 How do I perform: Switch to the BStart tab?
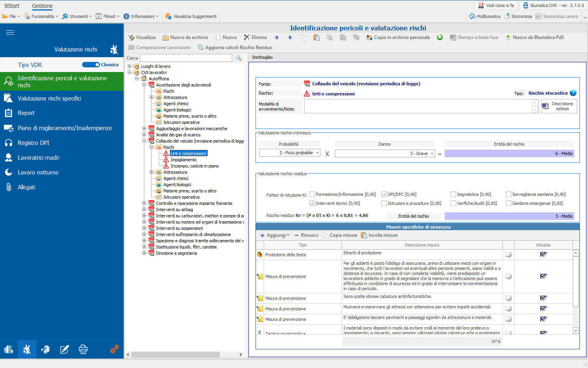pos(12,6)
